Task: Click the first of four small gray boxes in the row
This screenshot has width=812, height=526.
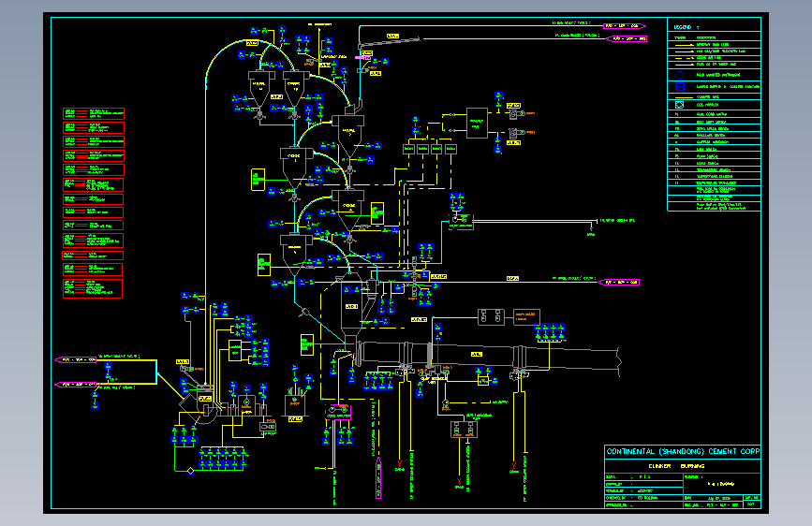Action: [408, 149]
